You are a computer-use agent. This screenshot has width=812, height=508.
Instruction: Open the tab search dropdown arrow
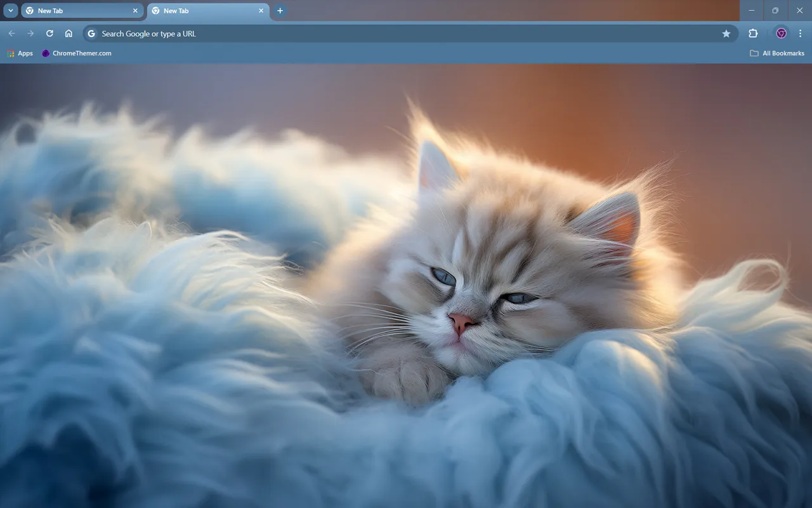(x=11, y=11)
